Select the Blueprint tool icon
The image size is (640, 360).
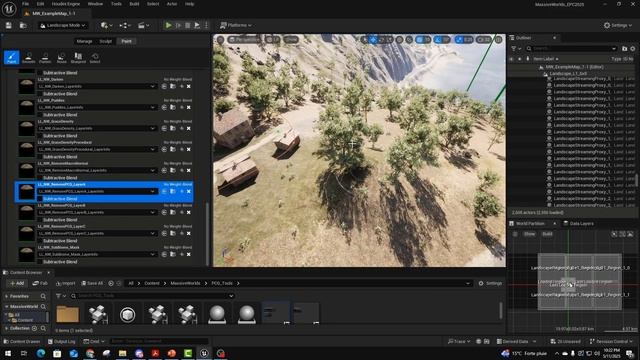[x=78, y=57]
